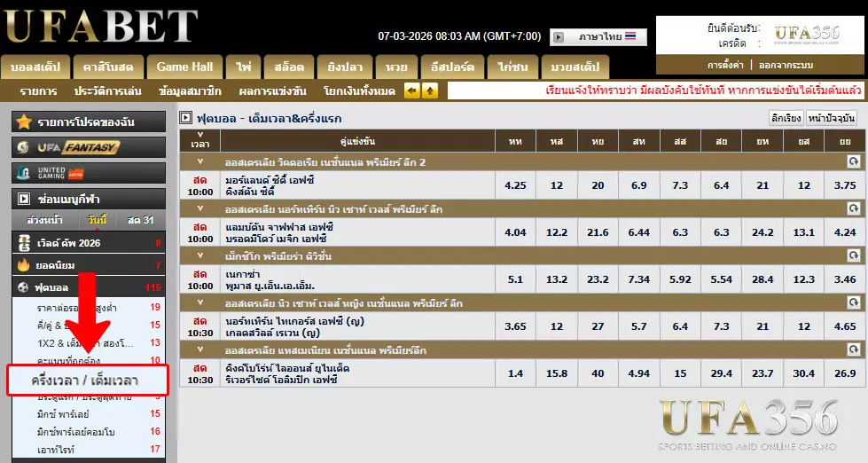Open the Thai language dropdown

pos(598,37)
